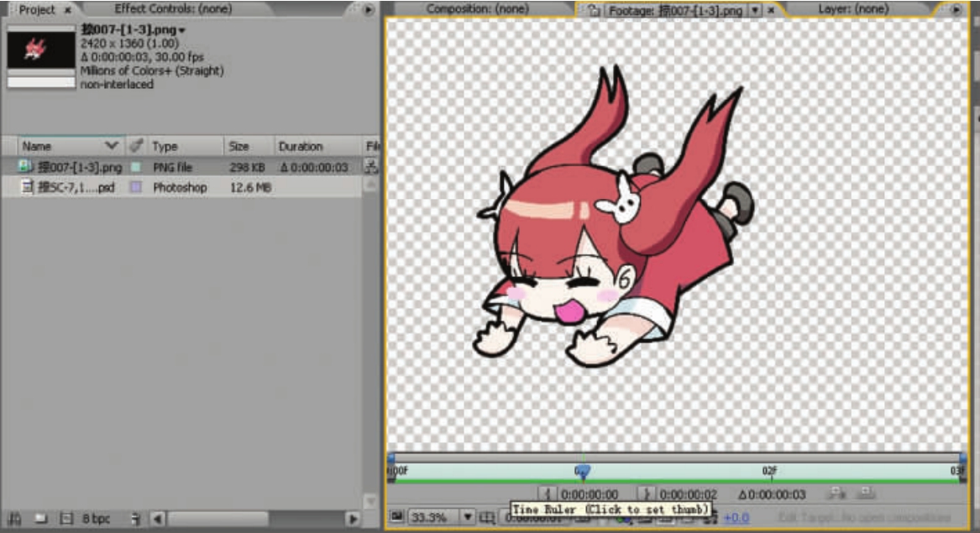The width and height of the screenshot is (980, 533).
Task: Click the label color box of the PNG file
Action: pyautogui.click(x=135, y=167)
